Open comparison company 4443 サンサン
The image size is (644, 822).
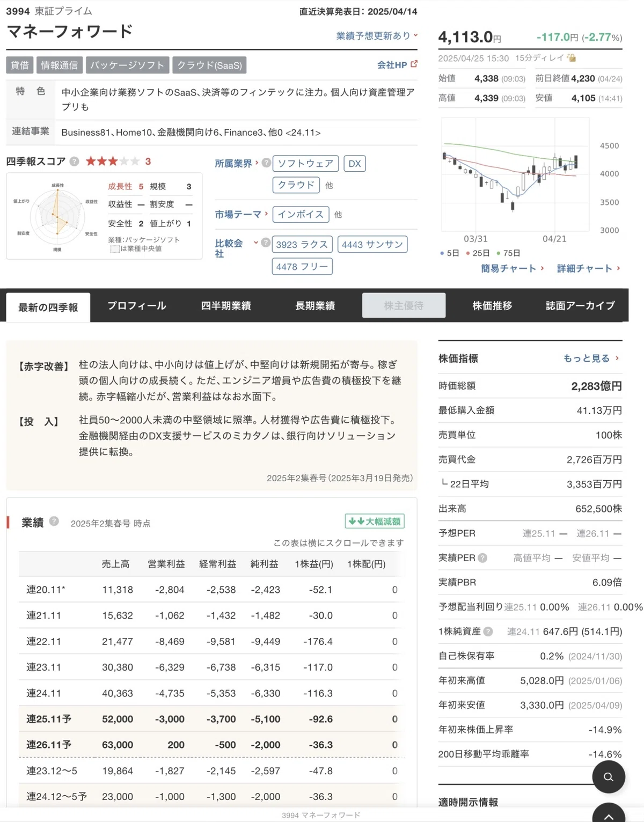(372, 244)
